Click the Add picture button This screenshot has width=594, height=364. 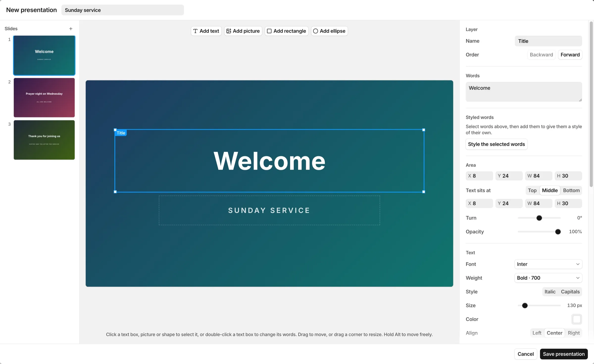[243, 31]
